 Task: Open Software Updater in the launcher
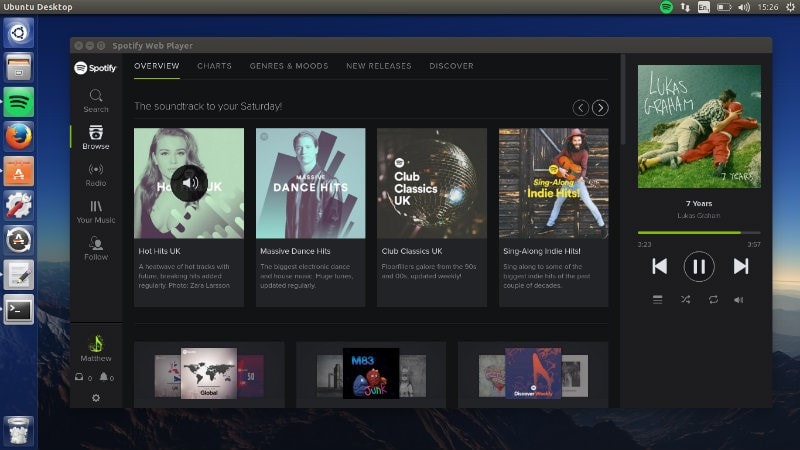coord(19,240)
